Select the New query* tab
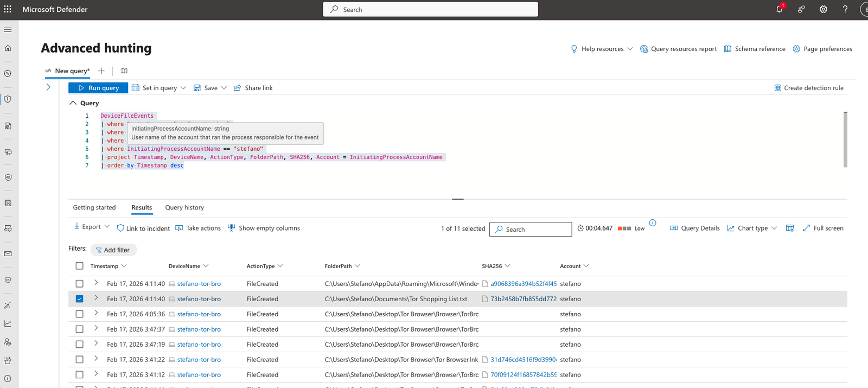Viewport: 868px width, 388px height. (x=67, y=71)
